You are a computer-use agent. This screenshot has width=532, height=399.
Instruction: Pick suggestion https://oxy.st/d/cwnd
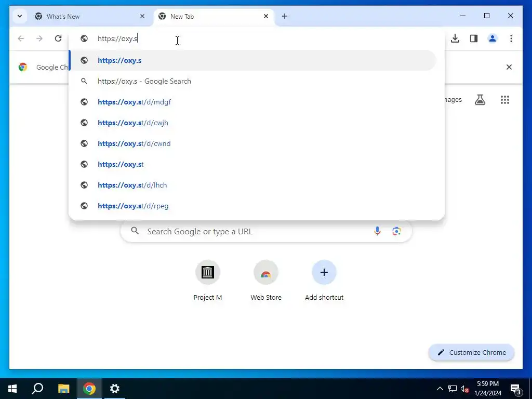pyautogui.click(x=252, y=143)
